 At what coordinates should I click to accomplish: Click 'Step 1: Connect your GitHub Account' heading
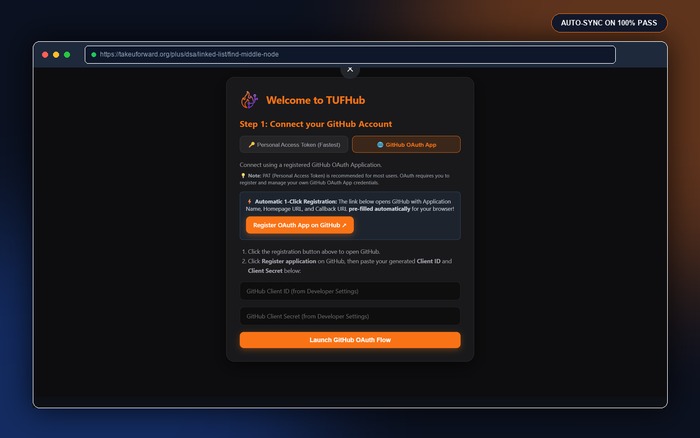point(316,124)
